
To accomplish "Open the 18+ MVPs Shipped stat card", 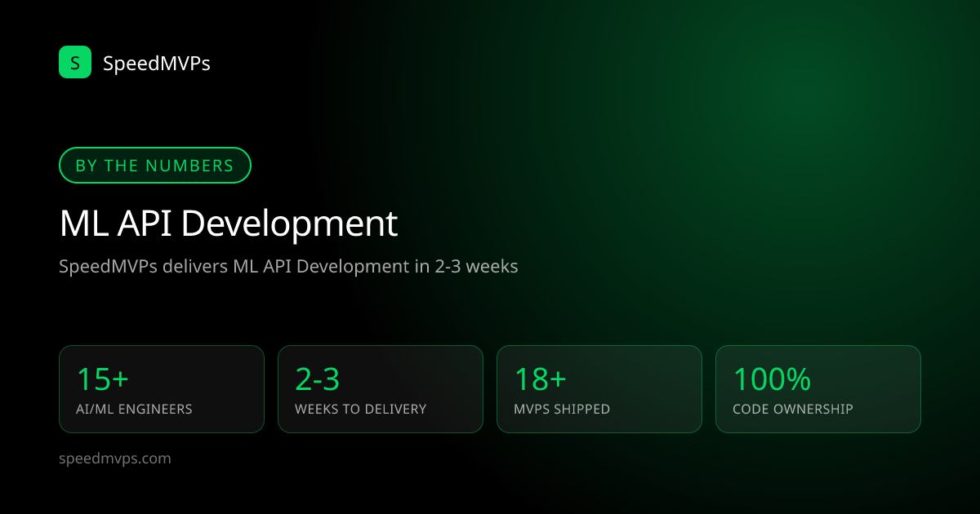I will pos(599,389).
